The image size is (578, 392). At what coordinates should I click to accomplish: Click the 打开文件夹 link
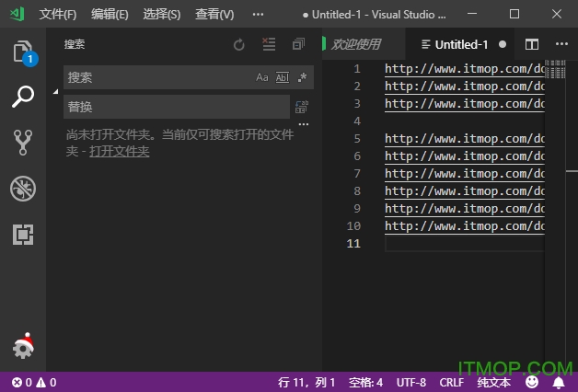click(119, 151)
